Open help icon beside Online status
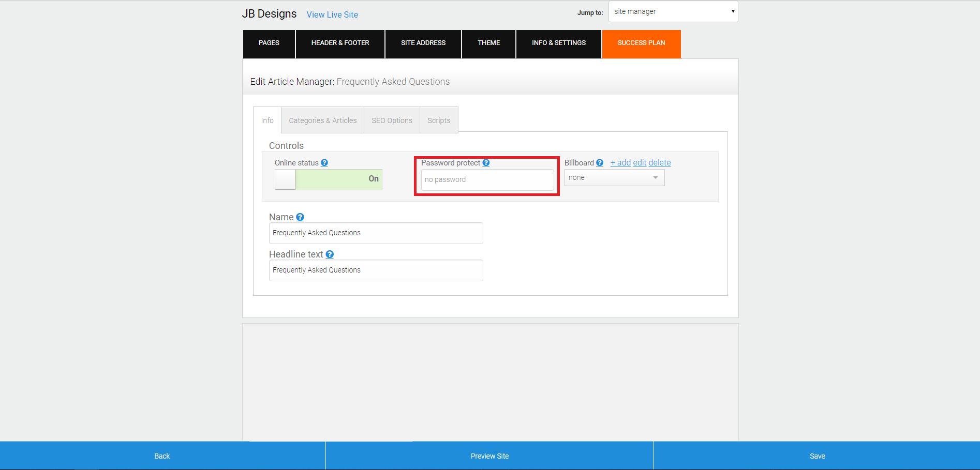The width and height of the screenshot is (980, 470). (324, 163)
